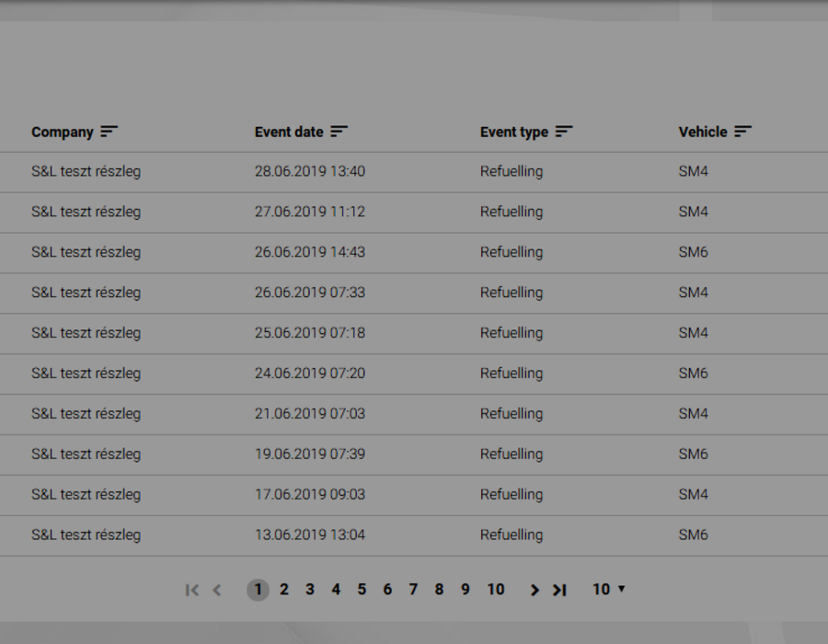Image resolution: width=828 pixels, height=644 pixels.
Task: Click the Vehicle header label
Action: [703, 132]
